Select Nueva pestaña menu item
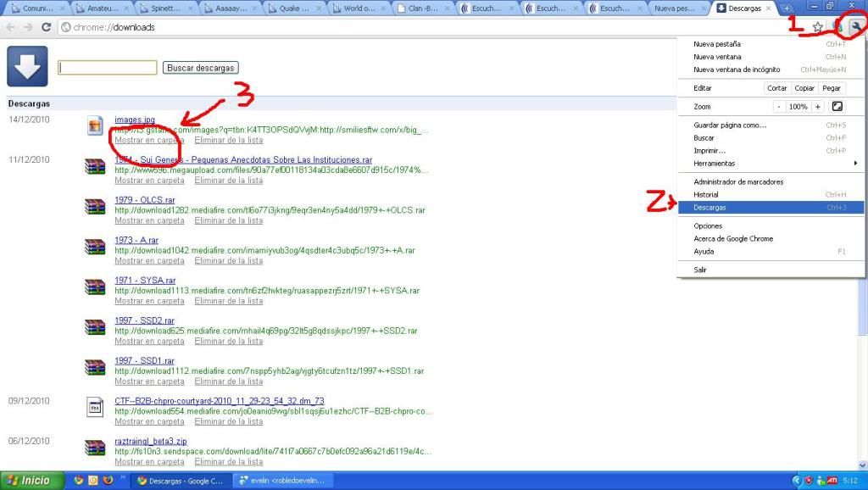The height and width of the screenshot is (490, 868). 770,44
